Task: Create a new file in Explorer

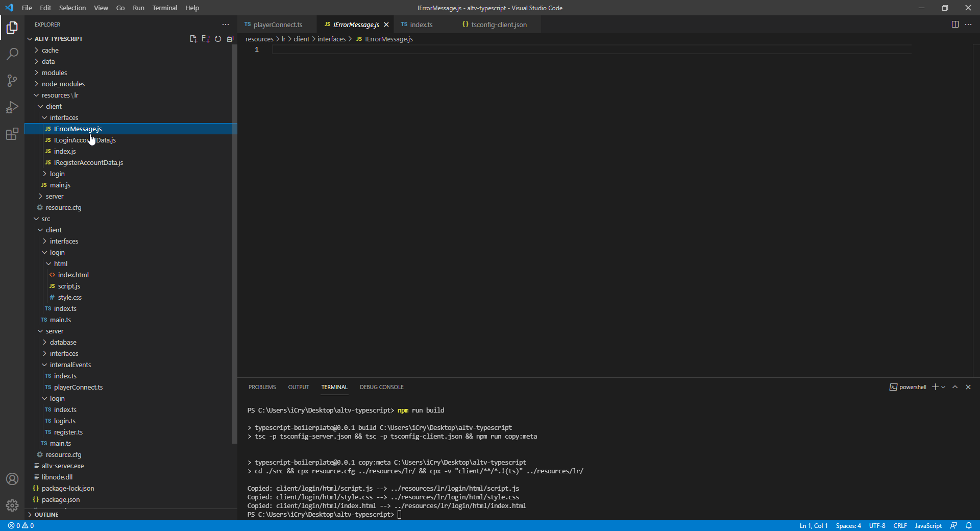Action: point(193,39)
